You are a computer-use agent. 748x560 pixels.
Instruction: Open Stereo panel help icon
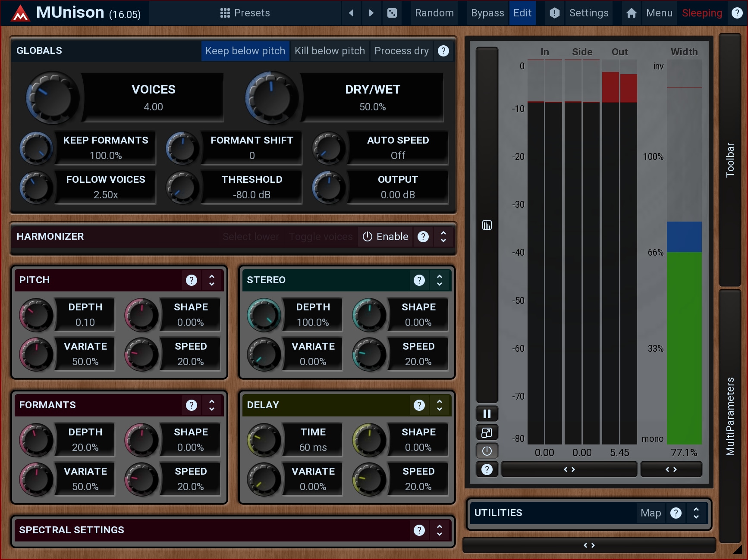pos(419,280)
